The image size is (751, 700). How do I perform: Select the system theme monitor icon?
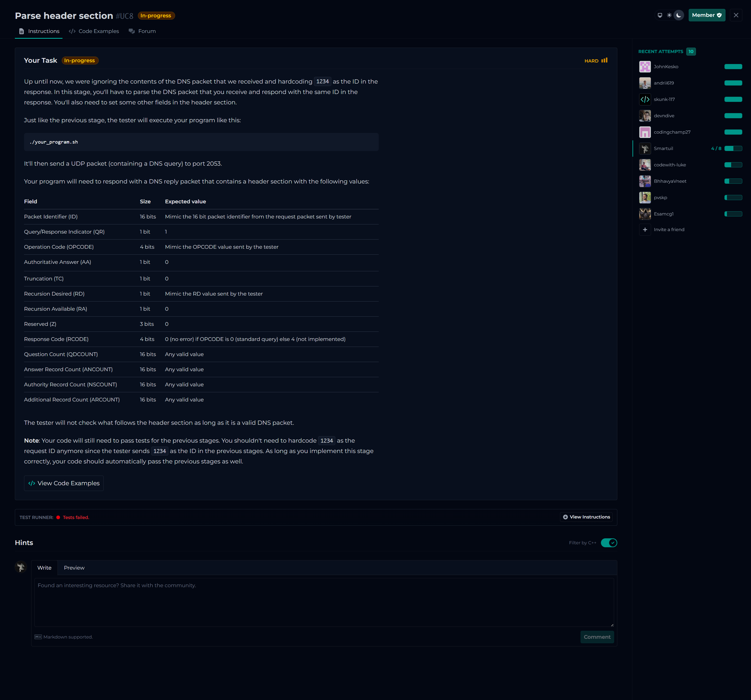tap(659, 15)
